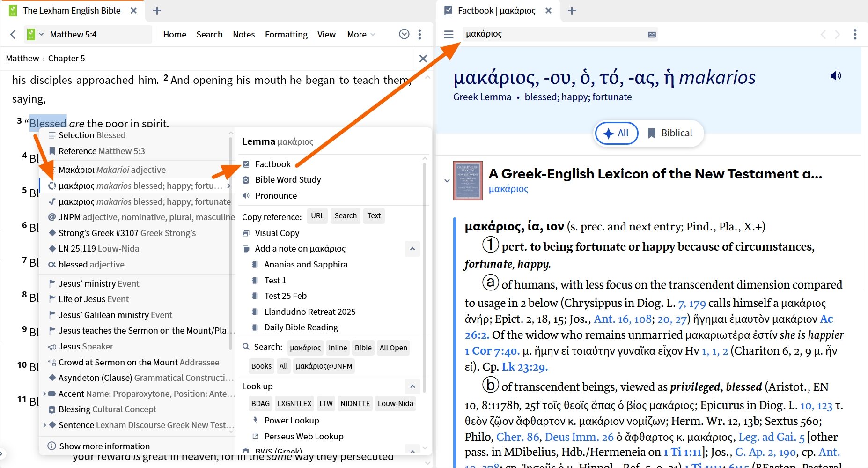868x468 pixels.
Task: Select the Lexham English Bible tab
Action: tap(72, 11)
